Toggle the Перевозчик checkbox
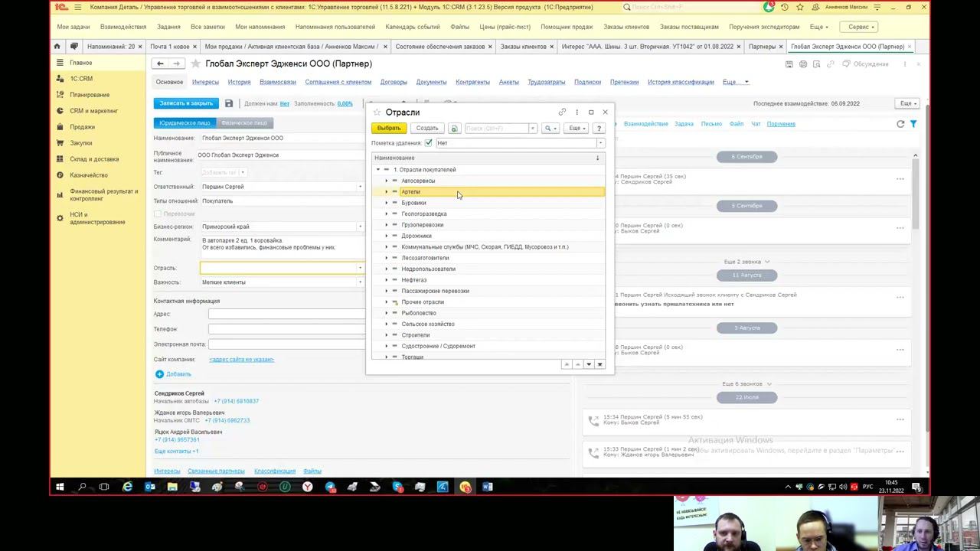The image size is (980, 551). point(158,214)
